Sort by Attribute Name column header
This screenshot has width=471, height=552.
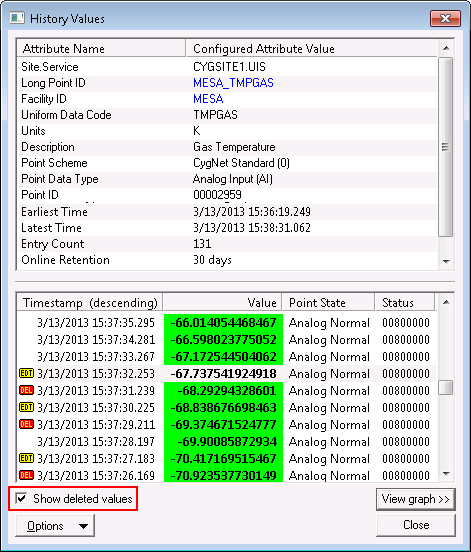(x=101, y=48)
